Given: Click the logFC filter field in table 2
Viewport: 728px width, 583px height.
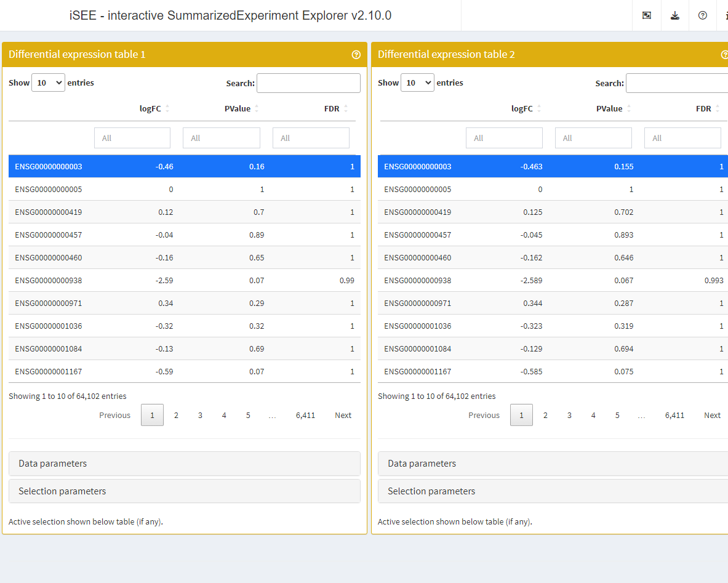Looking at the screenshot, I should click(504, 138).
